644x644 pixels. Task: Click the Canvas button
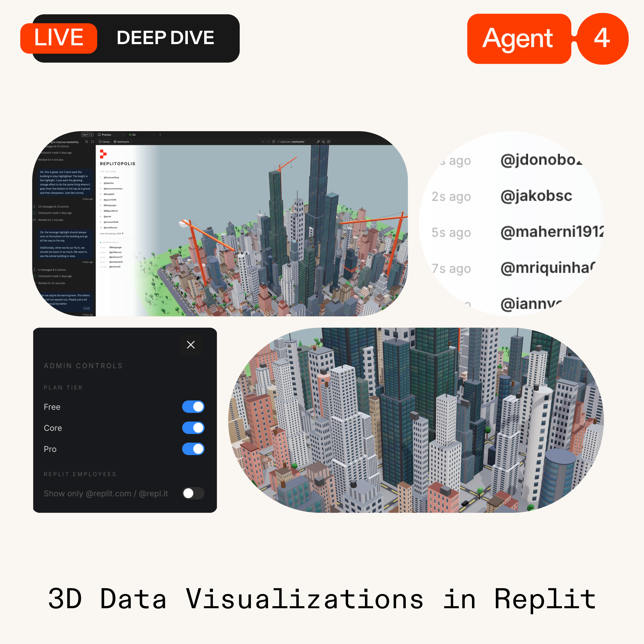tap(104, 142)
